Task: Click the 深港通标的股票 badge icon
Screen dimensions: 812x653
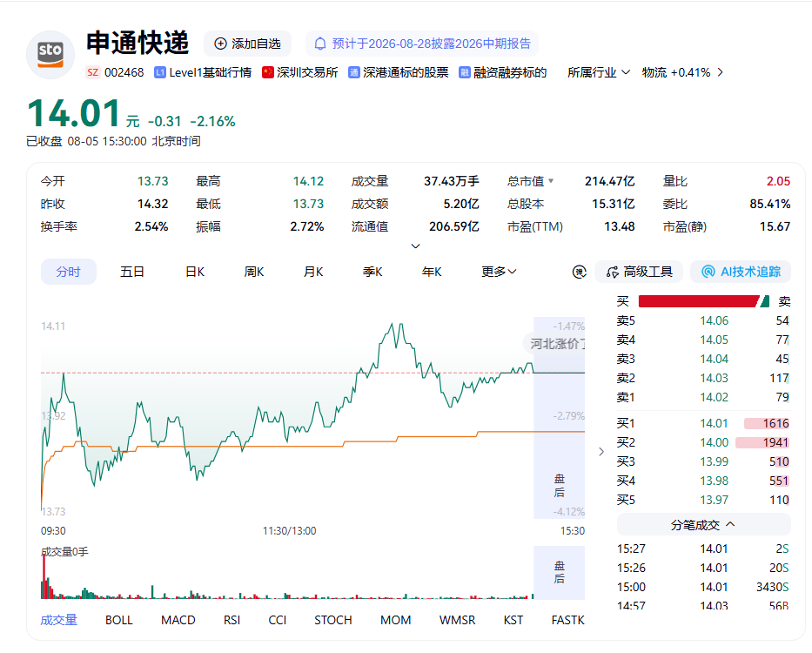Action: click(353, 72)
